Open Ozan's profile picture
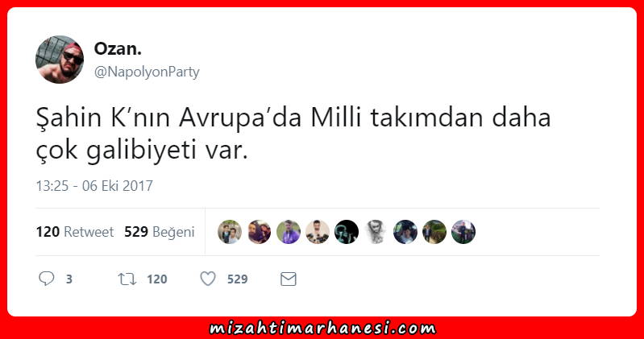The height and width of the screenshot is (339, 644). click(60, 60)
